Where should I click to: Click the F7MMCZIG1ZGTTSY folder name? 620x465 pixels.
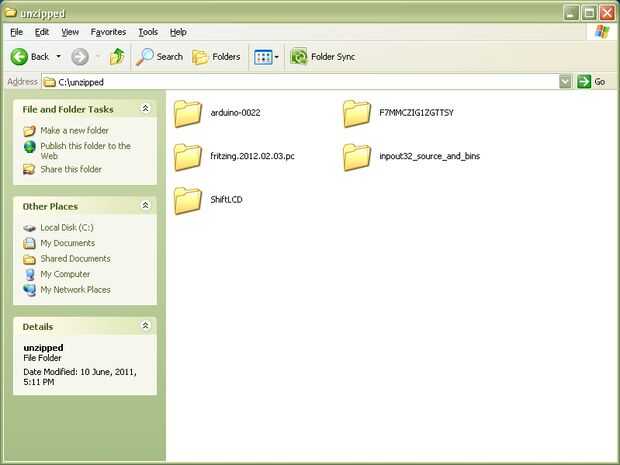416,113
